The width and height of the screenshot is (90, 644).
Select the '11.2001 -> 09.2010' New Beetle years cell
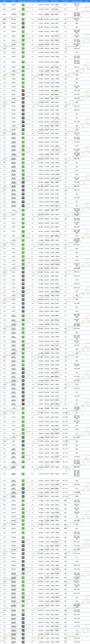[44, 449]
